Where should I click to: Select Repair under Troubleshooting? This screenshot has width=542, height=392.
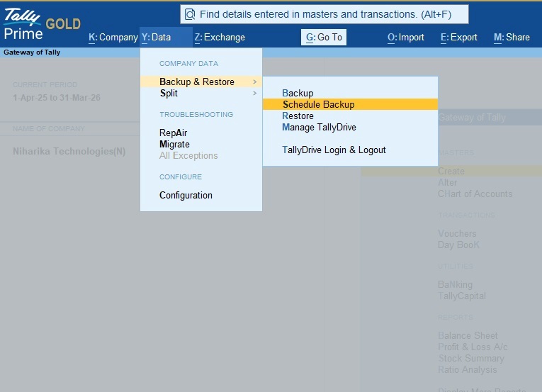click(x=174, y=133)
